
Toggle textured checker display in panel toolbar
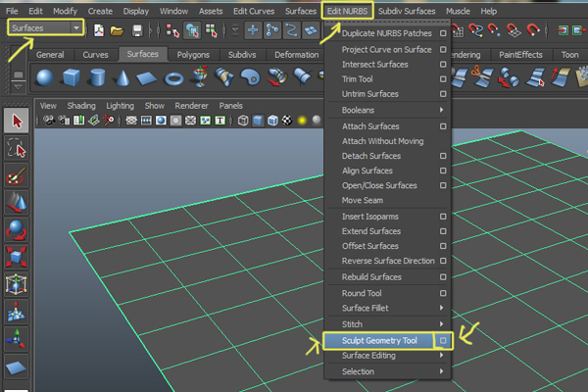pos(287,121)
